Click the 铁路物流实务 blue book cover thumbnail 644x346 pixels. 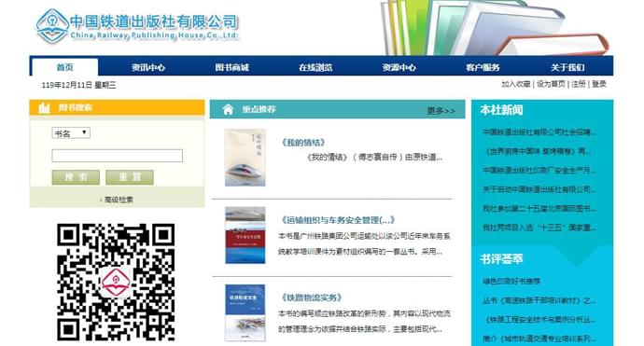pyautogui.click(x=245, y=312)
